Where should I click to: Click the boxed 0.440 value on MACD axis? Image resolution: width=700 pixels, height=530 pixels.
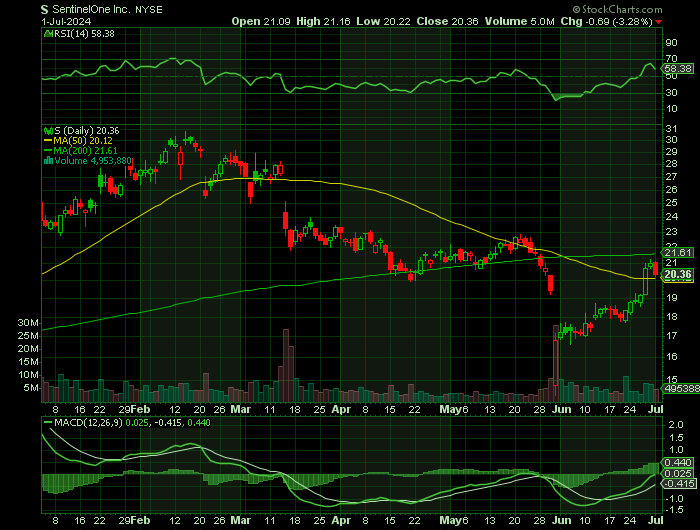(x=678, y=463)
